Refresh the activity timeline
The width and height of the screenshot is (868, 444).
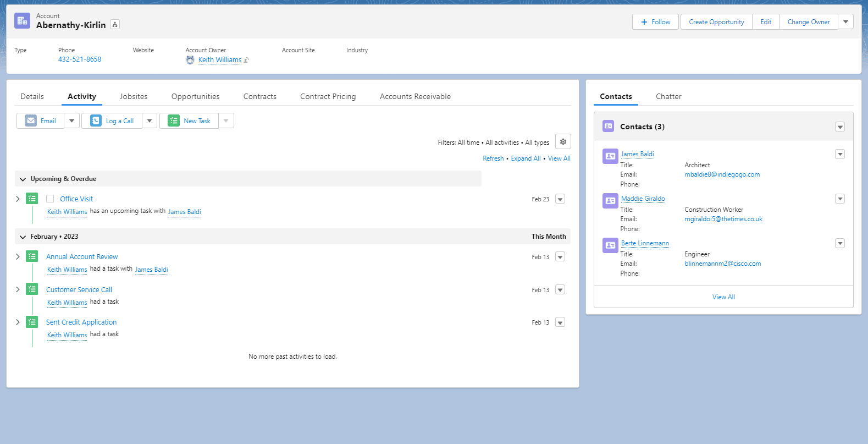(x=493, y=158)
